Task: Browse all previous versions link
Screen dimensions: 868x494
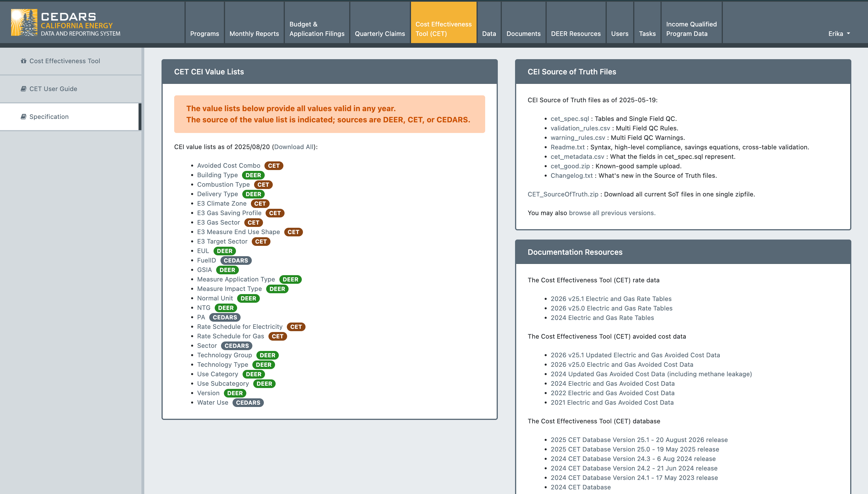Action: pos(612,213)
